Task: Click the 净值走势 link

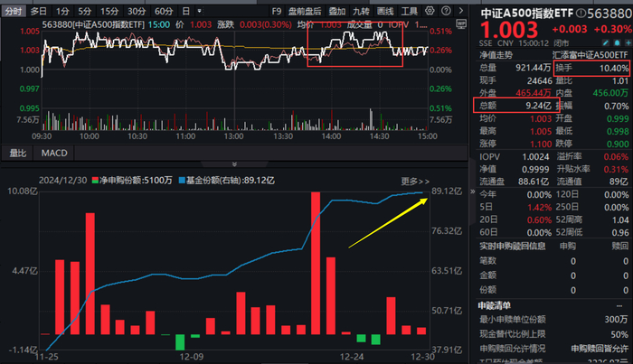Action: point(496,55)
